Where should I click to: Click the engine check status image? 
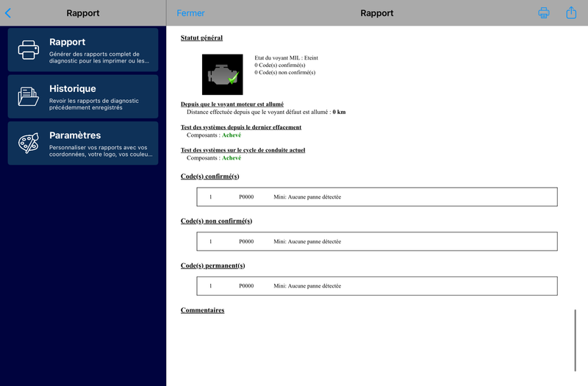223,74
